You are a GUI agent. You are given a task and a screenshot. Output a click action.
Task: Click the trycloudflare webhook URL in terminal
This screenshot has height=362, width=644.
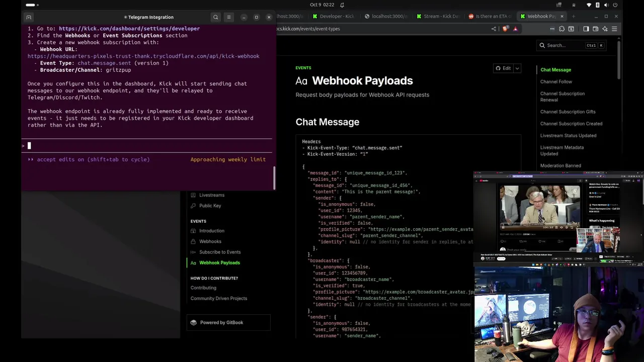[143, 56]
